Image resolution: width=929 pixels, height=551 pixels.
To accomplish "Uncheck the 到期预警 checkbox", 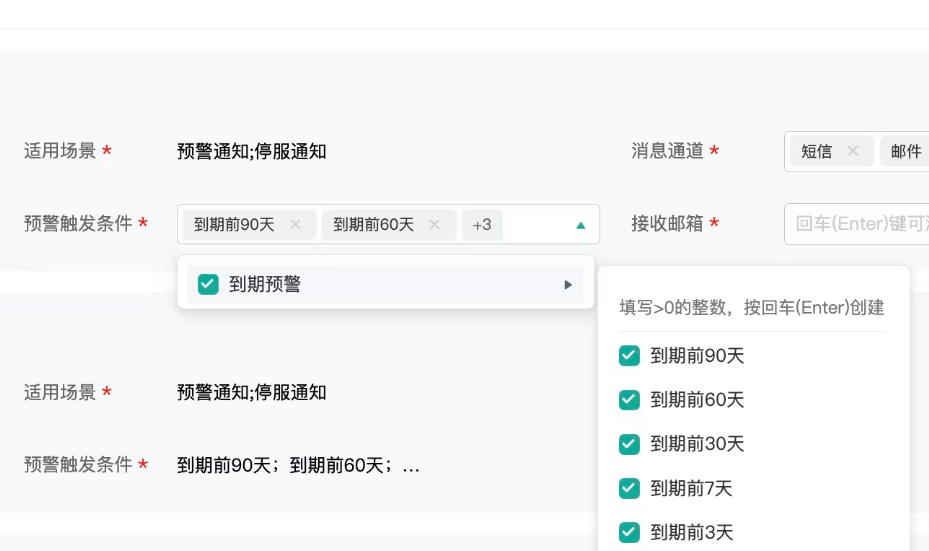I will 208,284.
